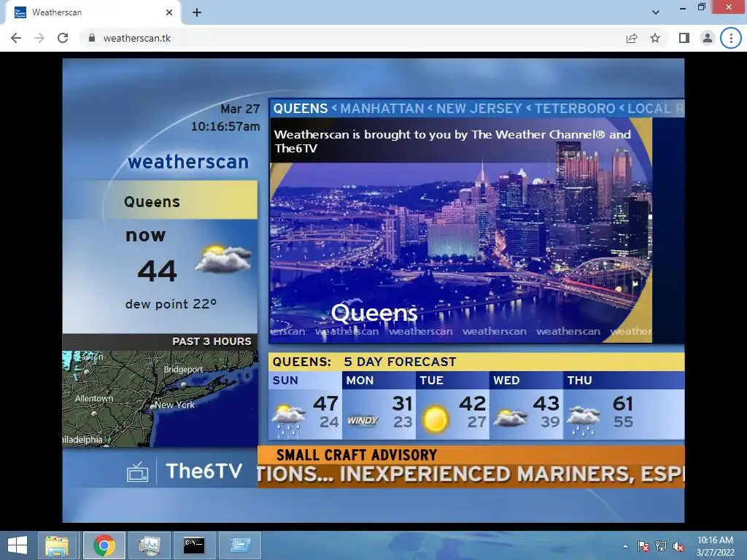Click the MON high temperature 31
This screenshot has width=747, height=560.
coord(402,404)
